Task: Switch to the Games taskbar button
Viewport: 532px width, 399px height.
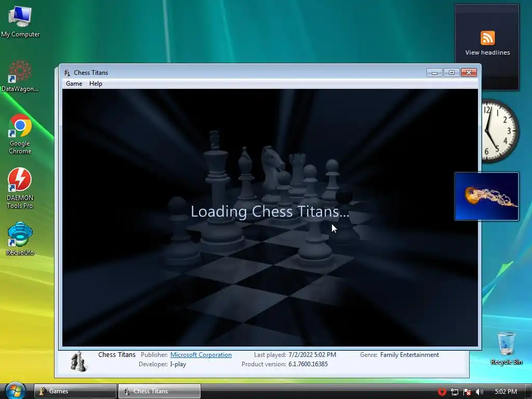Action: 75,391
